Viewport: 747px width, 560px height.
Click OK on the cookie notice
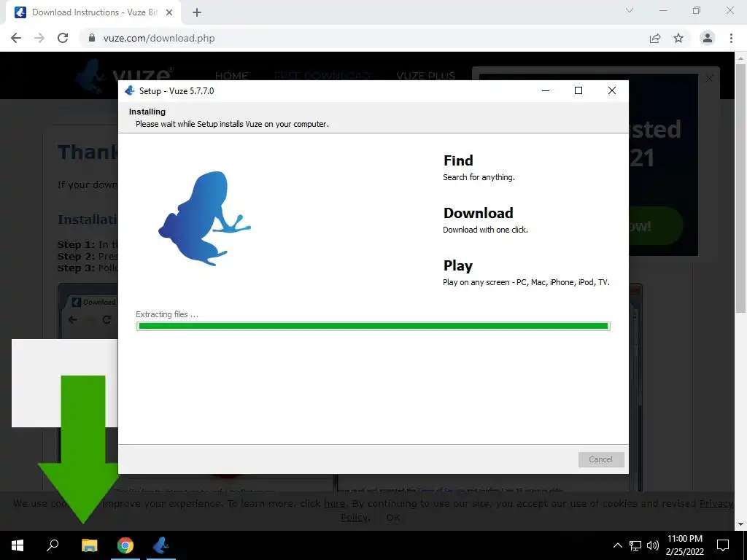pyautogui.click(x=393, y=517)
